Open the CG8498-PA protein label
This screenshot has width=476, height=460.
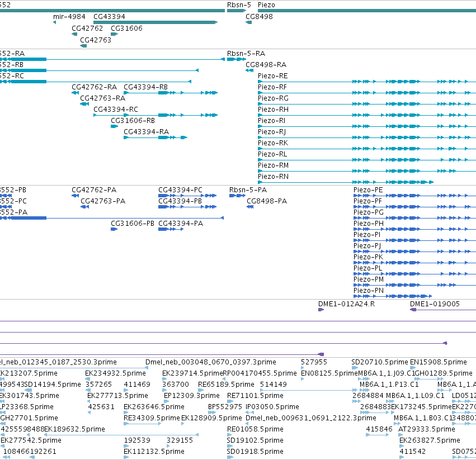pyautogui.click(x=267, y=201)
